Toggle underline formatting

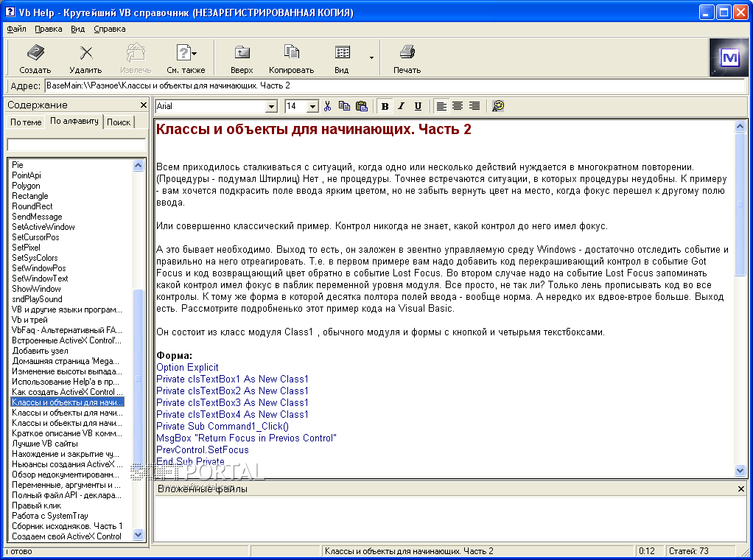[418, 106]
